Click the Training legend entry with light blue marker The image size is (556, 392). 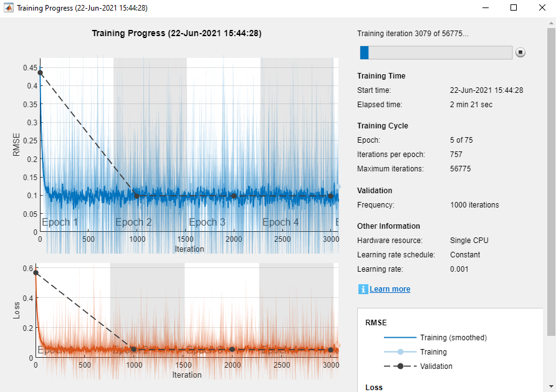tap(415, 352)
